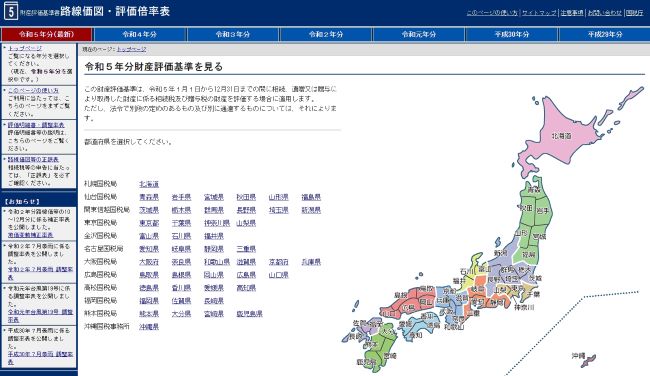The image size is (650, 376).
Task: Select 徳島県 in the prefecture list
Action: tap(149, 288)
